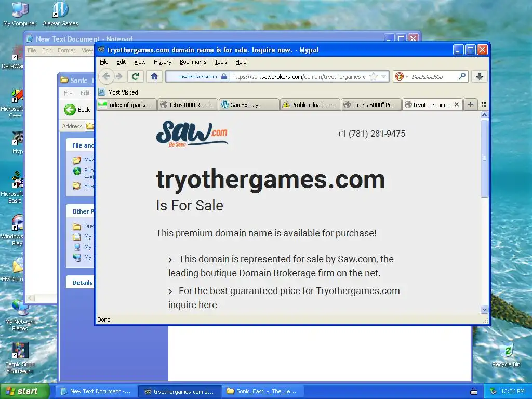The image size is (532, 399).
Task: Switch to the Problem loading tab
Action: pos(310,105)
